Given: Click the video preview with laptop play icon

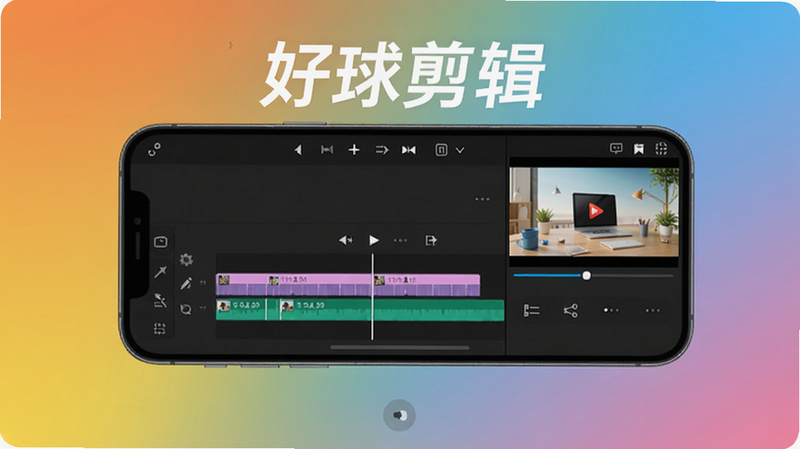Looking at the screenshot, I should 594,212.
